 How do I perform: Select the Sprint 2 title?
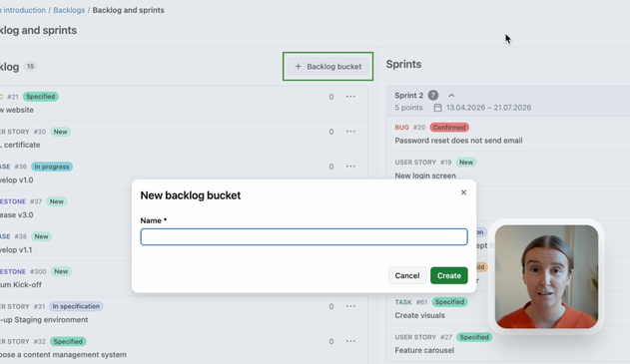point(408,96)
